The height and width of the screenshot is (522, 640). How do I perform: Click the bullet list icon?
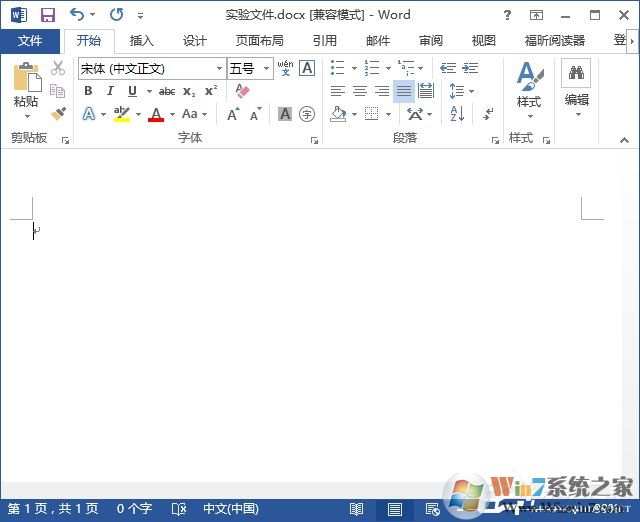[338, 68]
